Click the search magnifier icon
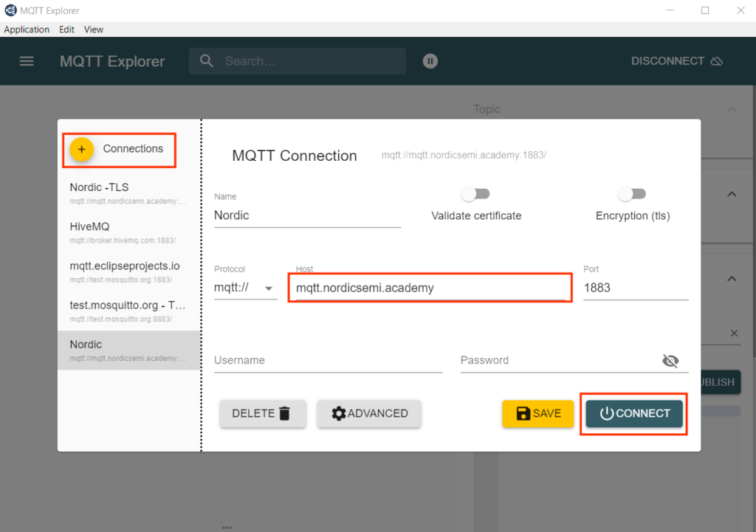 [207, 61]
